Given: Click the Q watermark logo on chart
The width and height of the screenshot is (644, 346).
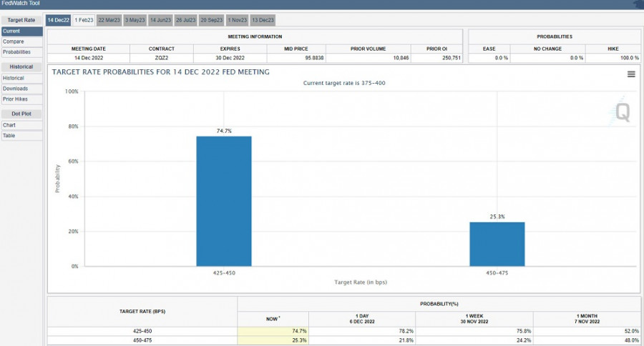Looking at the screenshot, I should pos(623,112).
